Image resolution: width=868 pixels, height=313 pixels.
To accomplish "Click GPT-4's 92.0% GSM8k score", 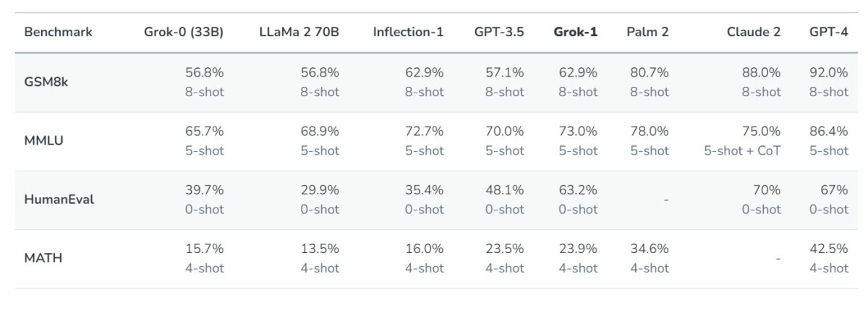I will (828, 72).
